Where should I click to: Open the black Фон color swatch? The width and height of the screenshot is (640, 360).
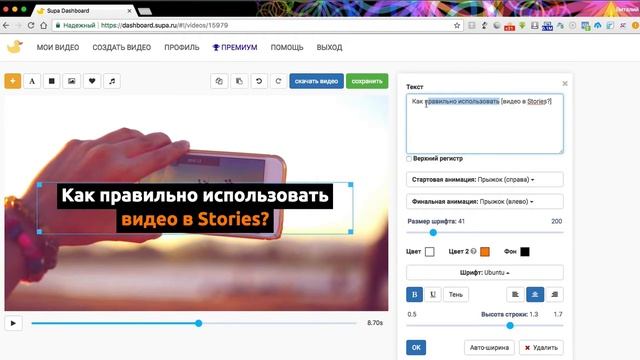coord(525,252)
